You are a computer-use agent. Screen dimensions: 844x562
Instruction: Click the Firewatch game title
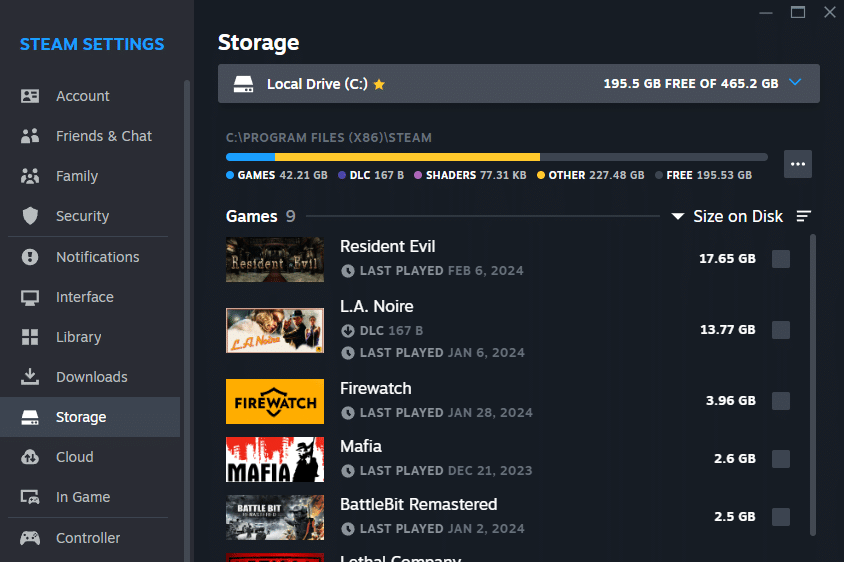coord(376,388)
